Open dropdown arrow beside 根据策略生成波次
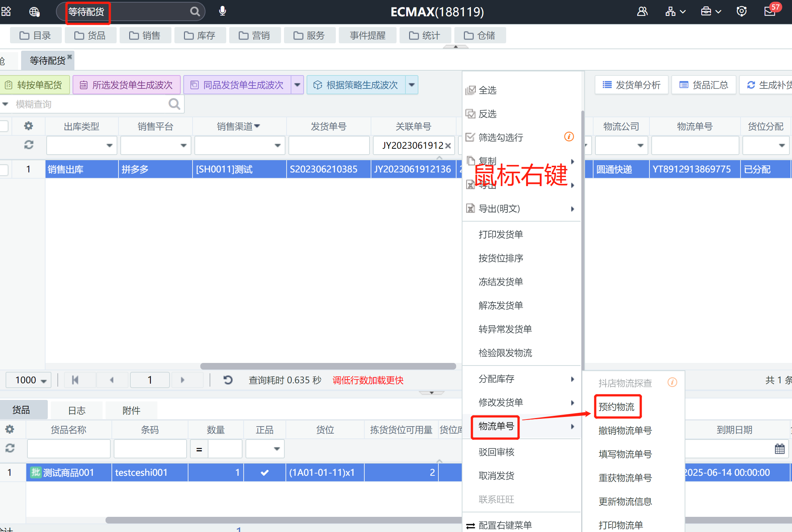 pos(412,85)
